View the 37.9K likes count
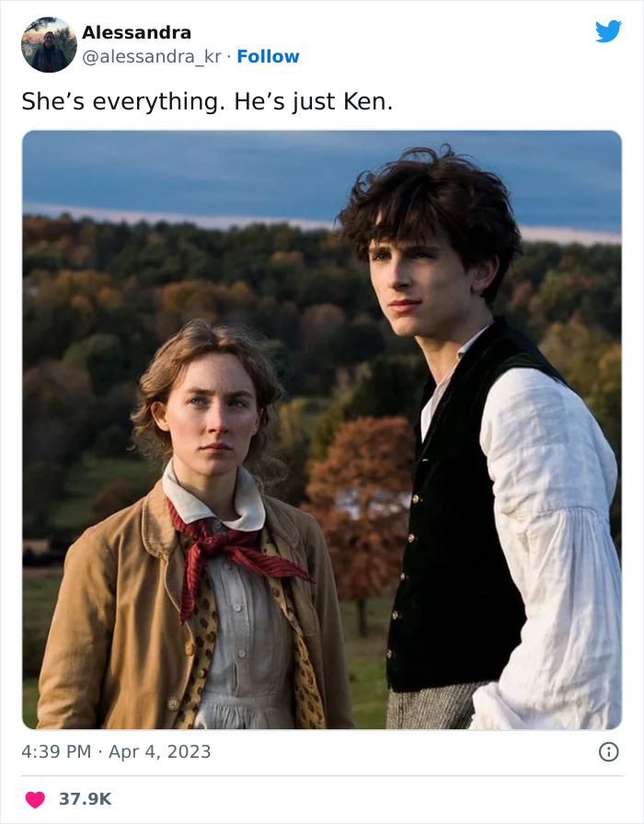The image size is (644, 824). point(86,799)
